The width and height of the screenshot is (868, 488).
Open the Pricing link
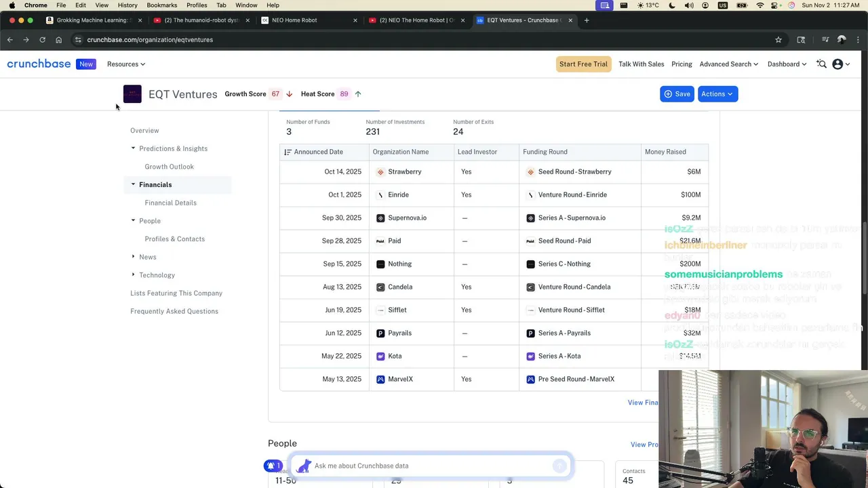[x=682, y=64]
